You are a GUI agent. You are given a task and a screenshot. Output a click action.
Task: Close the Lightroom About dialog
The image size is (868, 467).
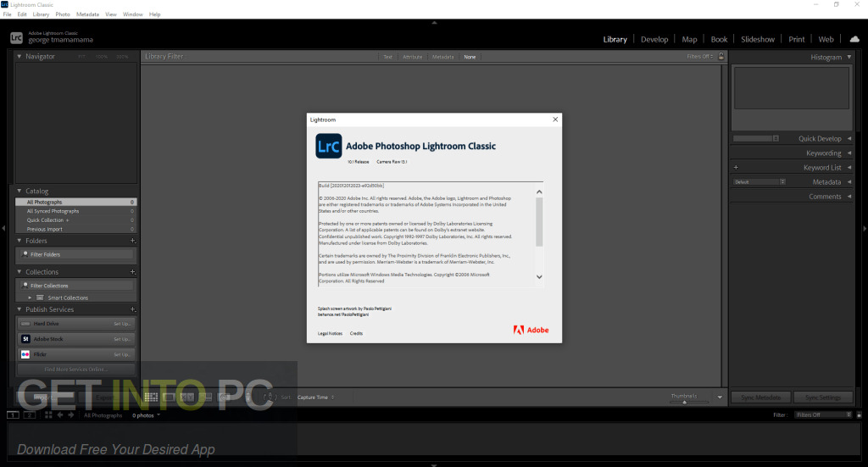click(x=555, y=120)
